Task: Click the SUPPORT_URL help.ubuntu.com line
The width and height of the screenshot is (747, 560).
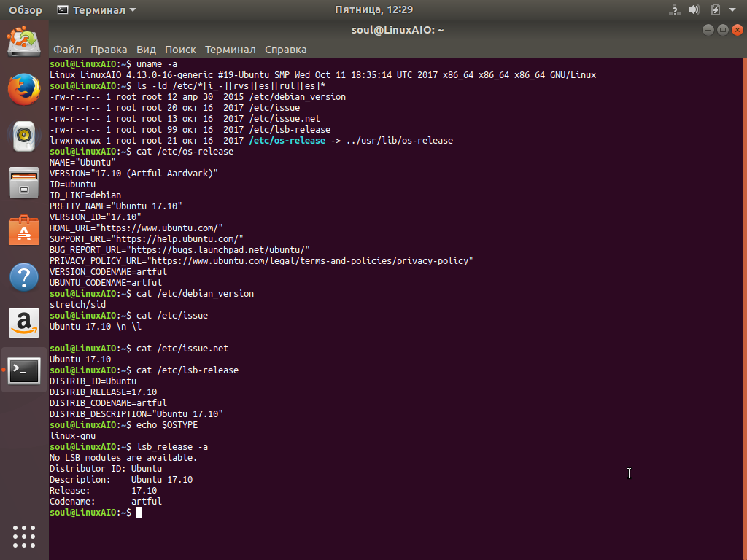Action: coord(147,239)
